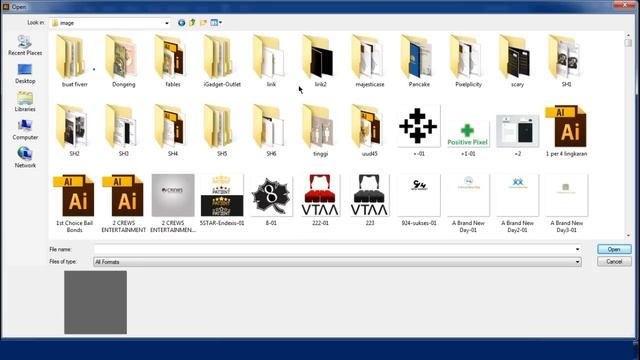The height and width of the screenshot is (360, 640).
Task: Select the SH5 folder
Action: (x=222, y=131)
